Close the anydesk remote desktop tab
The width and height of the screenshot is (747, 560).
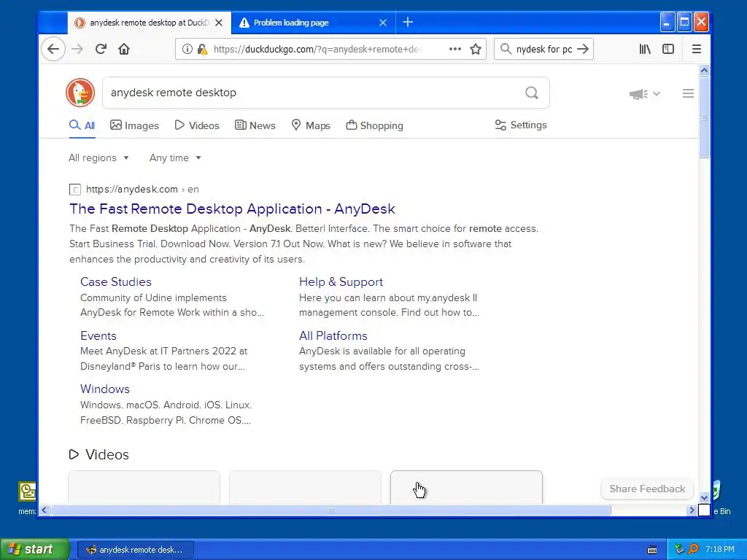219,23
